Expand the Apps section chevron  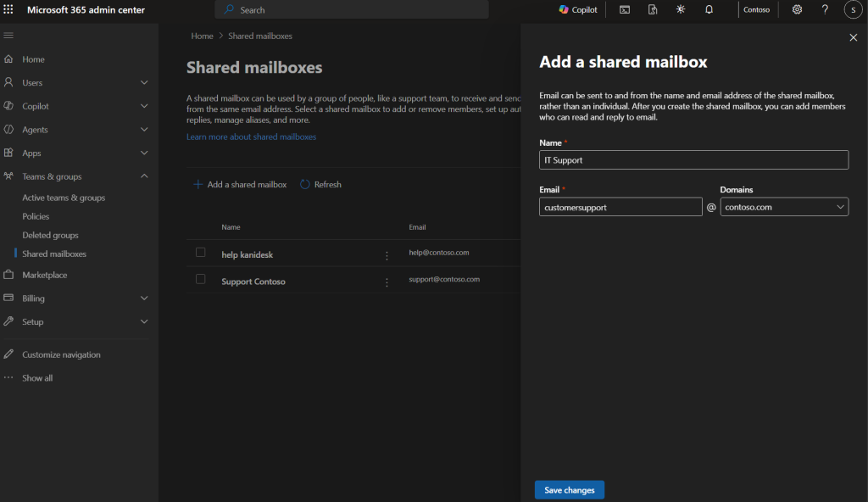(x=144, y=153)
